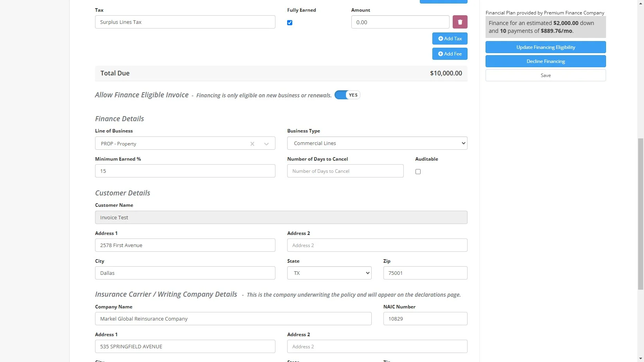Open the Business Type dropdown
644x362 pixels.
[377, 143]
